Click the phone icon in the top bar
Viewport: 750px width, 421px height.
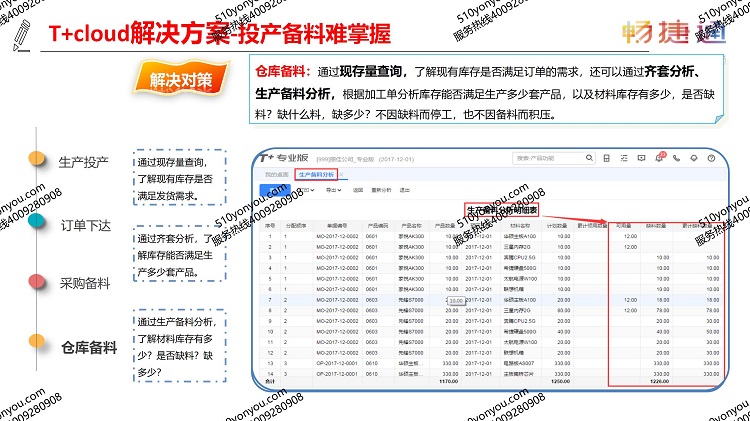point(678,157)
